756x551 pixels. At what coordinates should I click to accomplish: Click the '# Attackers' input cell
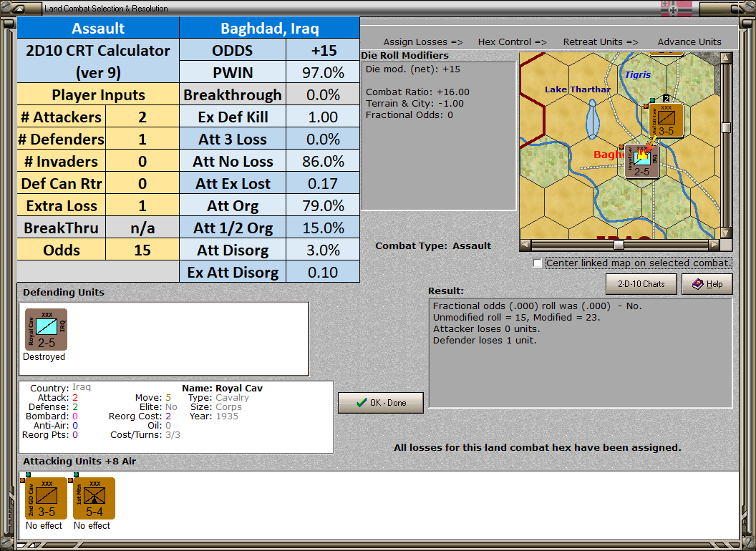pyautogui.click(x=142, y=117)
